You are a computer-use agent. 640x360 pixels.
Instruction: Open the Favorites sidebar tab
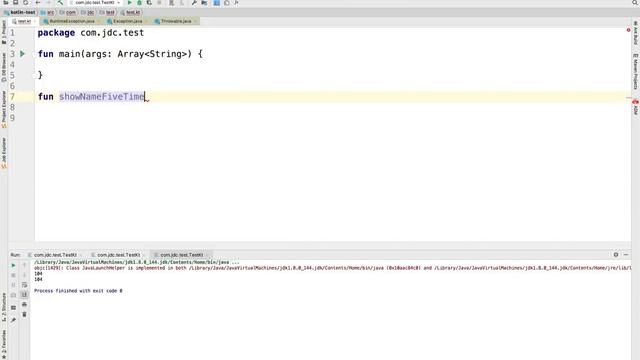pos(4,343)
